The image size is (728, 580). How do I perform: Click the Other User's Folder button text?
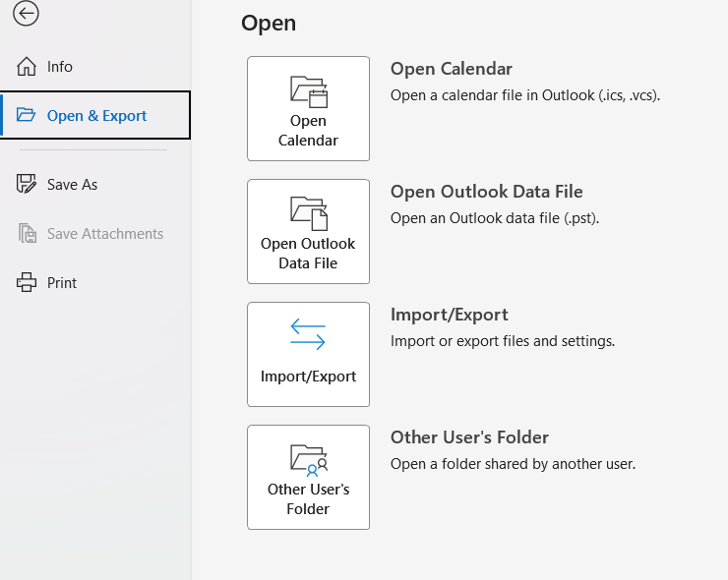(308, 498)
